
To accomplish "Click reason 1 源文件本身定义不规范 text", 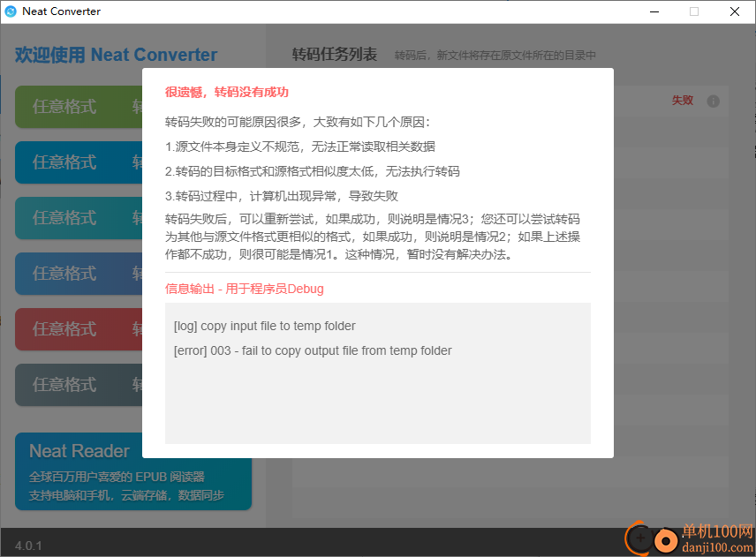I will coord(300,147).
